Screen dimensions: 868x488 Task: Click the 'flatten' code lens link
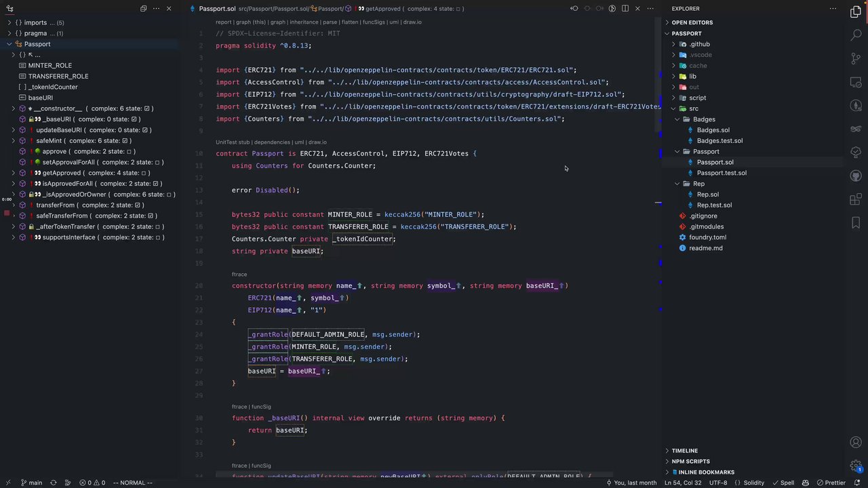350,22
